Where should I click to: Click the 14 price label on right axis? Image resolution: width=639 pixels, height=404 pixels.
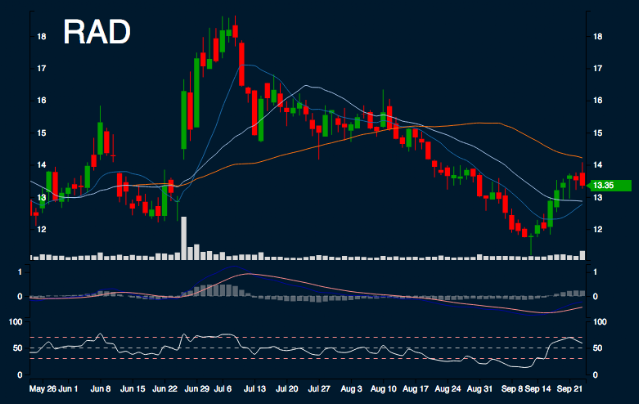(x=597, y=165)
